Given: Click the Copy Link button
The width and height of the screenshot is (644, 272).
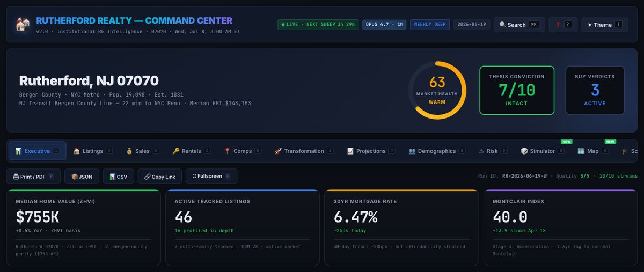Looking at the screenshot, I should pos(159,177).
